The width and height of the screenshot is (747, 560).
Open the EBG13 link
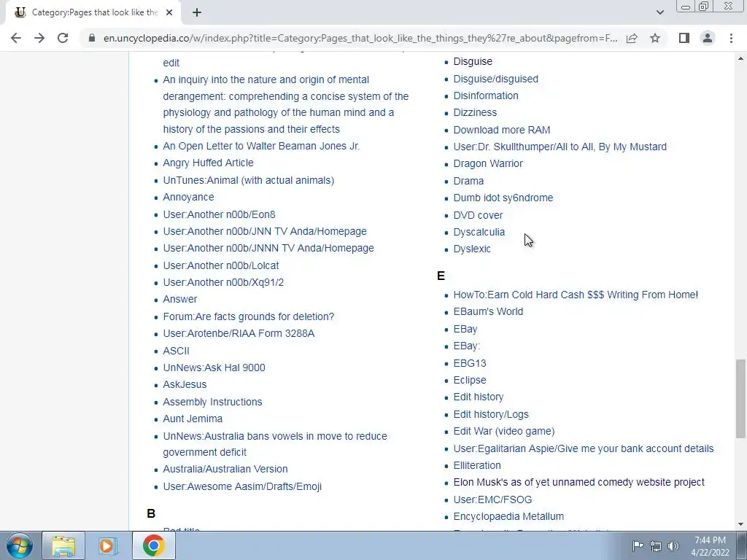pos(470,363)
